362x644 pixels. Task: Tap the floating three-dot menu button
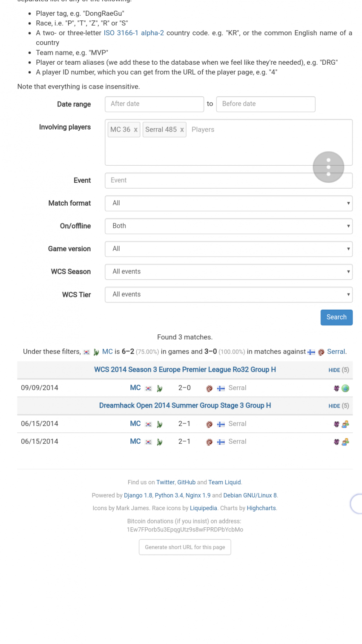click(x=328, y=167)
